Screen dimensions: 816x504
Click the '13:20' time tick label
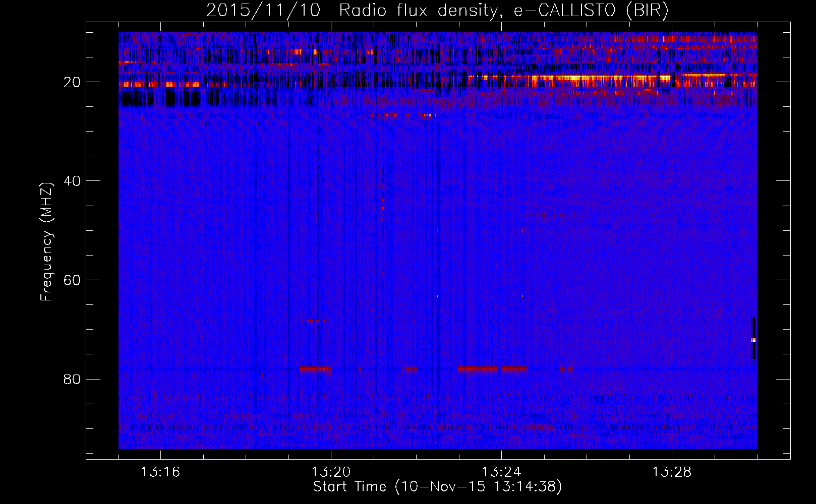[331, 472]
